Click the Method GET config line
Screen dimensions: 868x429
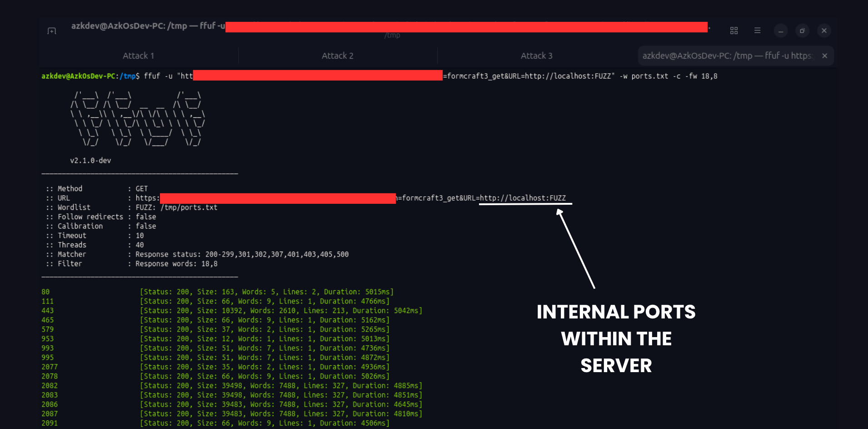coord(97,189)
